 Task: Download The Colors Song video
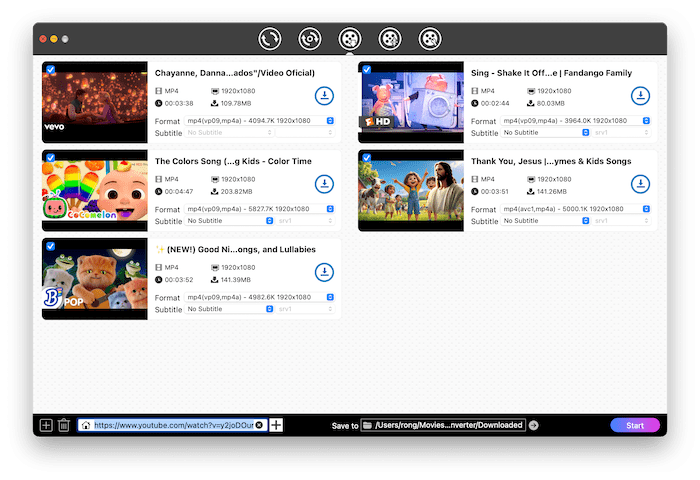click(324, 184)
